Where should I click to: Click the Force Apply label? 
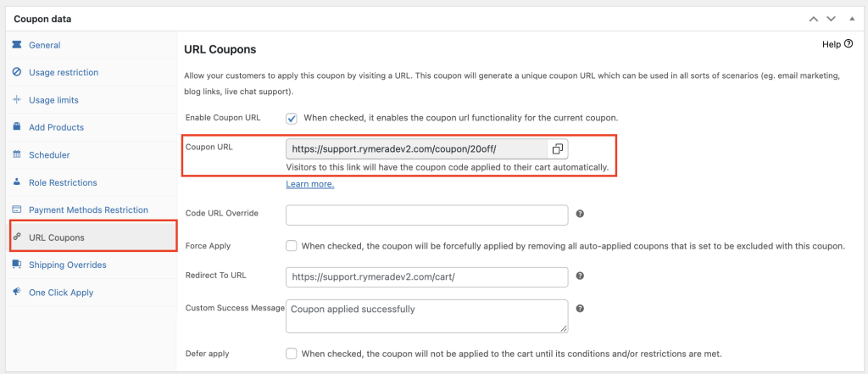pos(209,245)
